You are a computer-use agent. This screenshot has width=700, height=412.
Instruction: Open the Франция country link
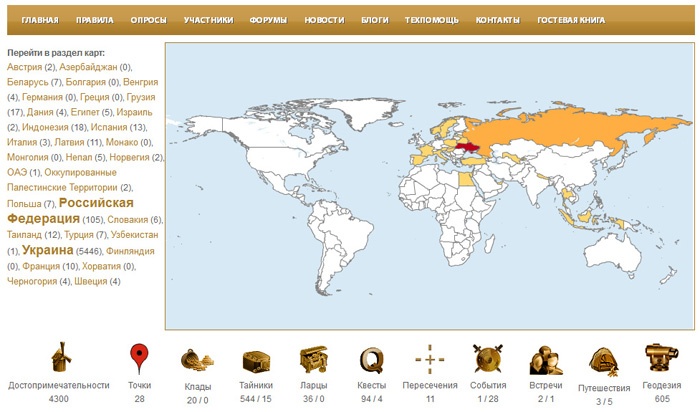coord(41,266)
